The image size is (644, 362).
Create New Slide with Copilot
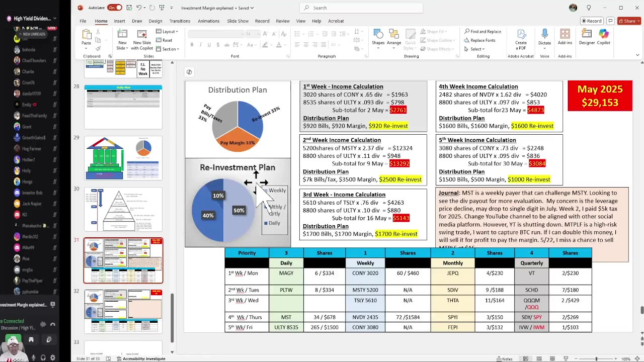[x=142, y=39]
